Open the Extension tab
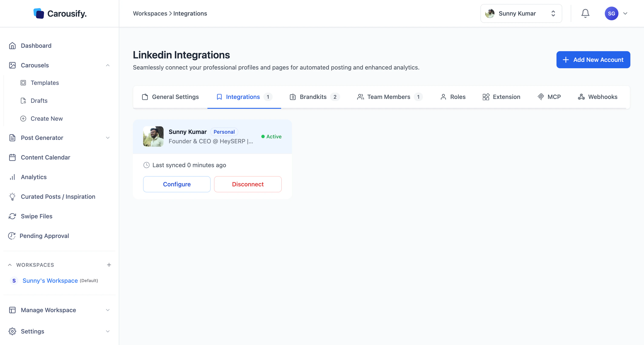The image size is (644, 345). pyautogui.click(x=501, y=97)
